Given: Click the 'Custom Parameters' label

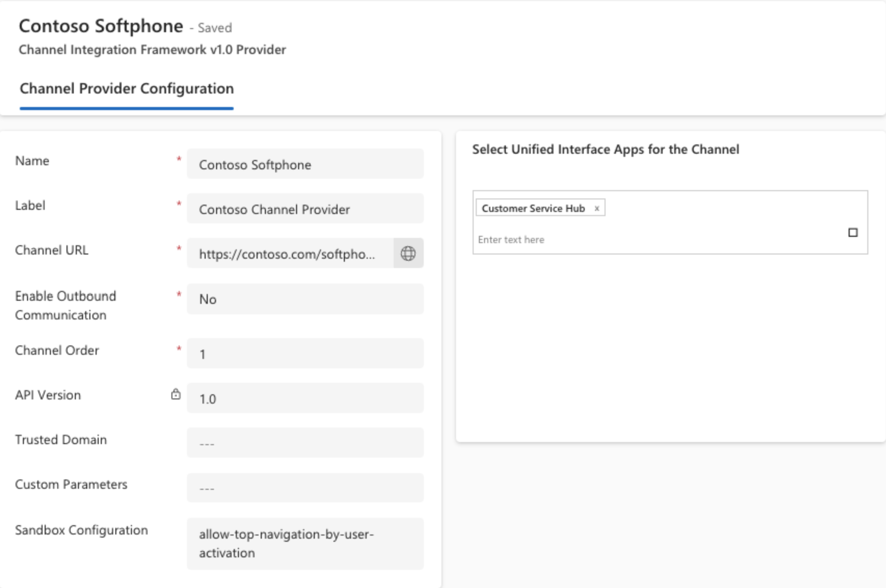Looking at the screenshot, I should [x=71, y=485].
